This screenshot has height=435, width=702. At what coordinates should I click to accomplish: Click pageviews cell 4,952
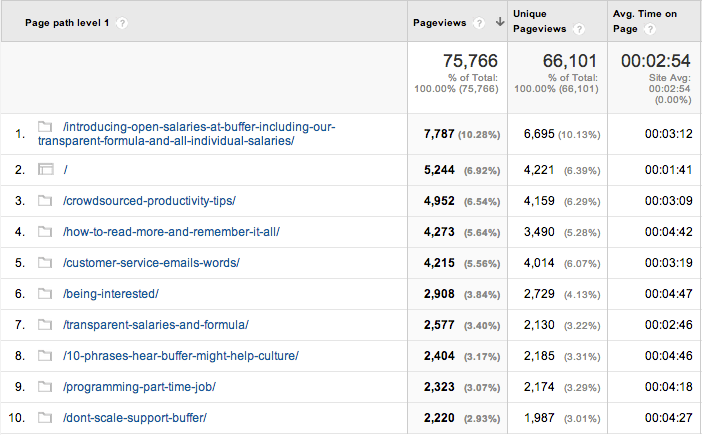click(x=439, y=201)
